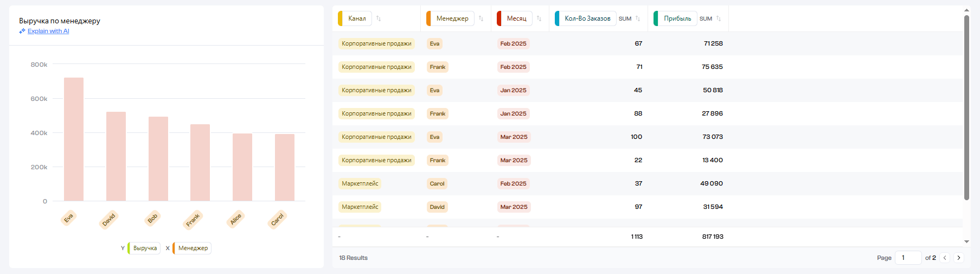
Task: Click the vertical table scrollbar thumb
Action: click(966, 107)
